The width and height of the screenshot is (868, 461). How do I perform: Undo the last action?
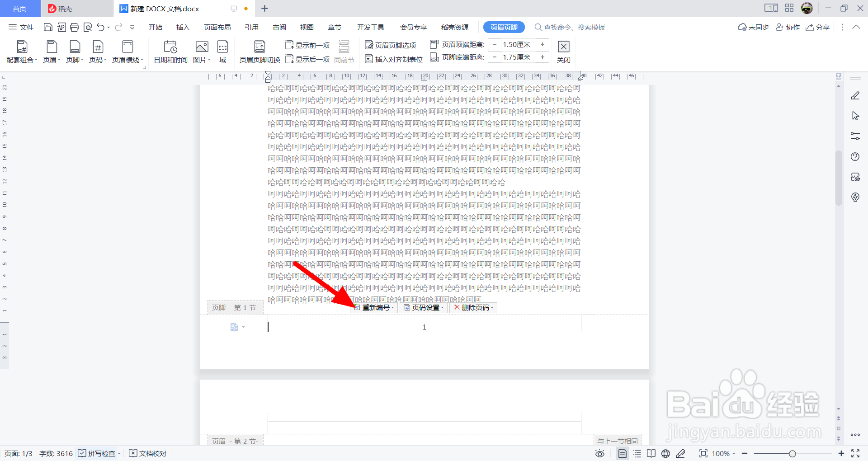click(100, 28)
